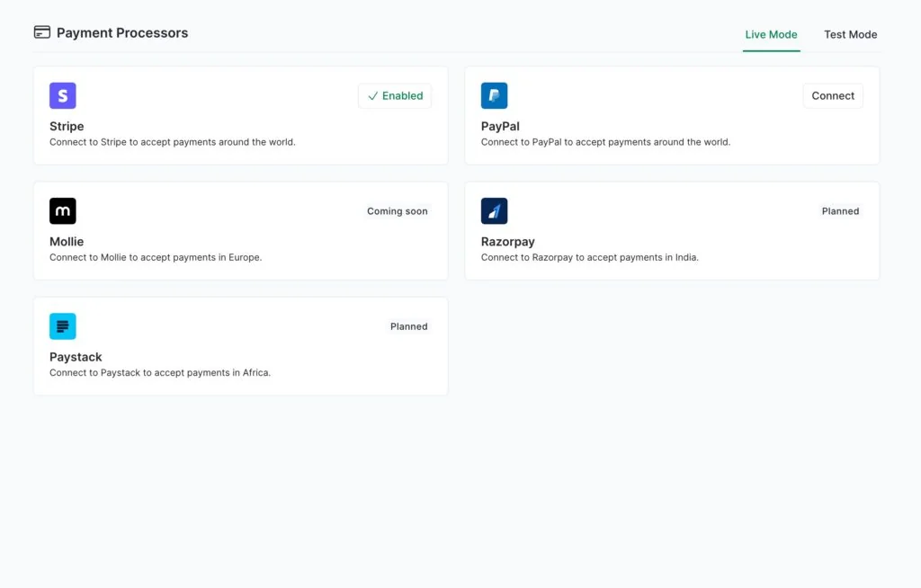Viewport: 921px width, 588px height.
Task: Click the Planned label on Paystack
Action: pos(408,326)
